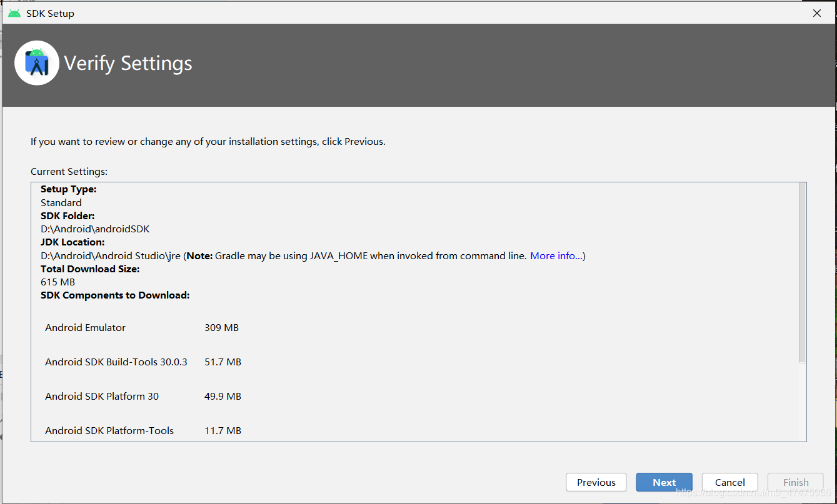
Task: Click the Setup Type: label
Action: coord(69,189)
